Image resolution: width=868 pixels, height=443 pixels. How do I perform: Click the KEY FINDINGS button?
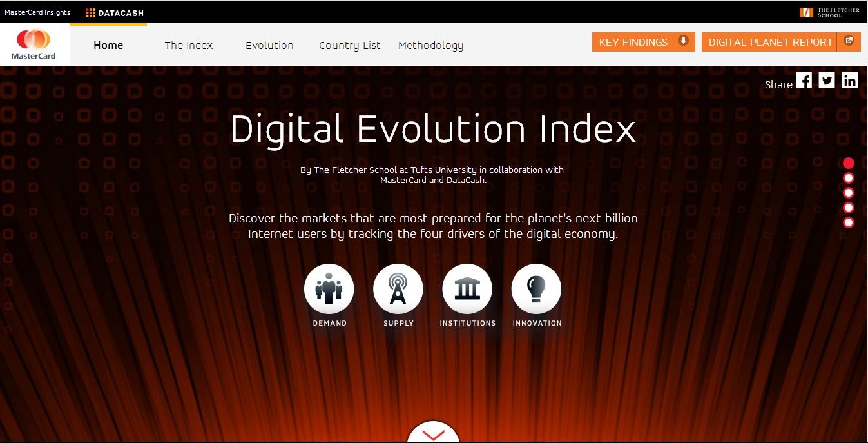644,42
